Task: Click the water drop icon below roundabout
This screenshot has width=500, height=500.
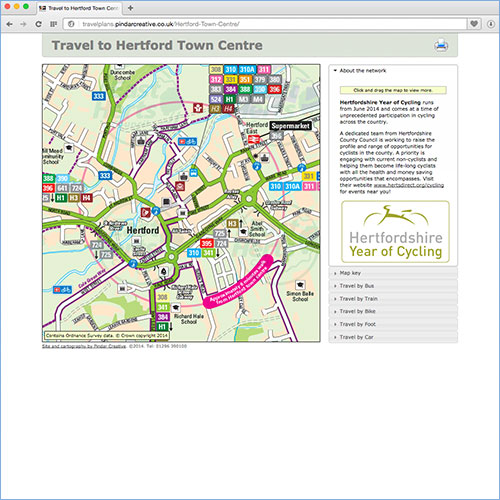Action: (x=163, y=272)
